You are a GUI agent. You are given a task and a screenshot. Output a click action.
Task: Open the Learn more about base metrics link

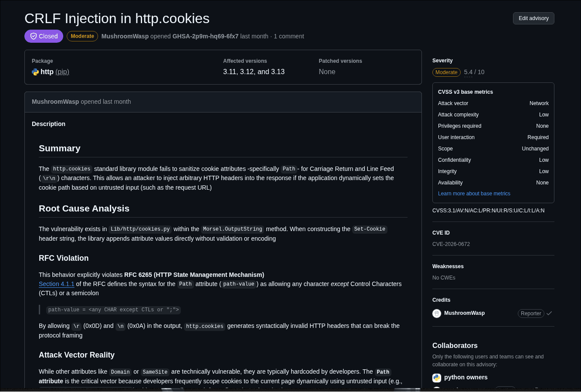pyautogui.click(x=474, y=193)
